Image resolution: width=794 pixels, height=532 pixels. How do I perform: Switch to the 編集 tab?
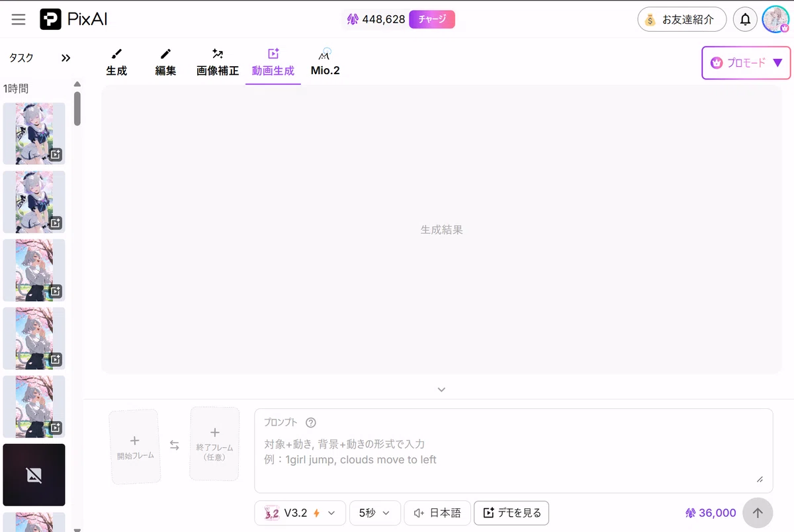165,62
